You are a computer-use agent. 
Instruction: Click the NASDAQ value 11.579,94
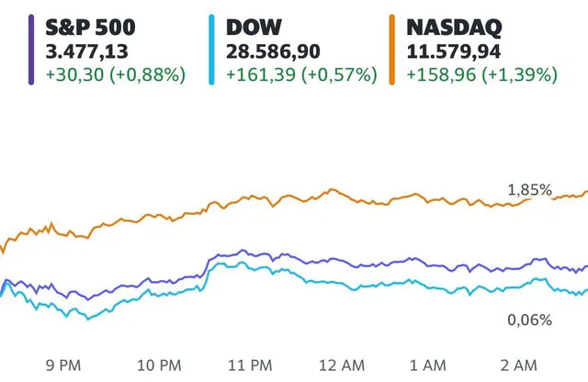(x=453, y=51)
